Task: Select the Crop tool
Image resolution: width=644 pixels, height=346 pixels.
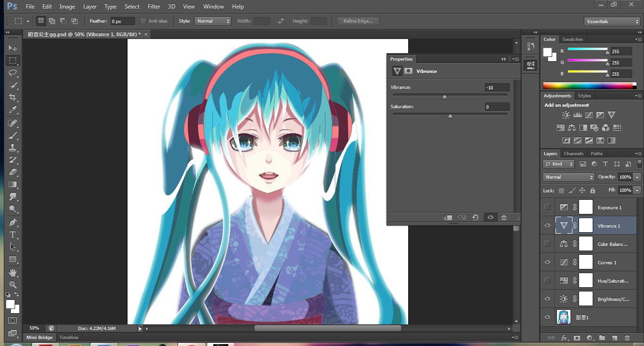Action: pyautogui.click(x=13, y=97)
